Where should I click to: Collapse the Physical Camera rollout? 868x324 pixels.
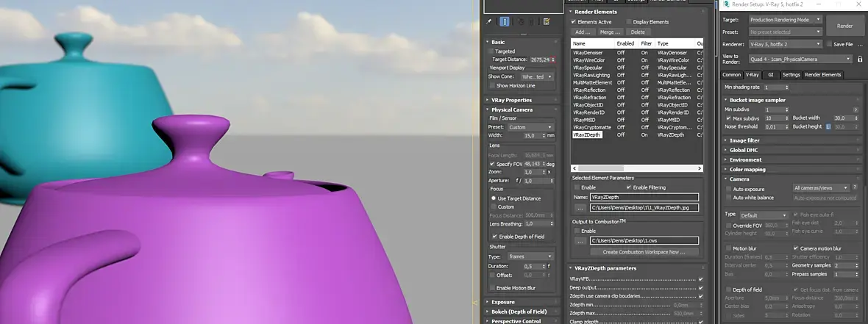(x=521, y=109)
